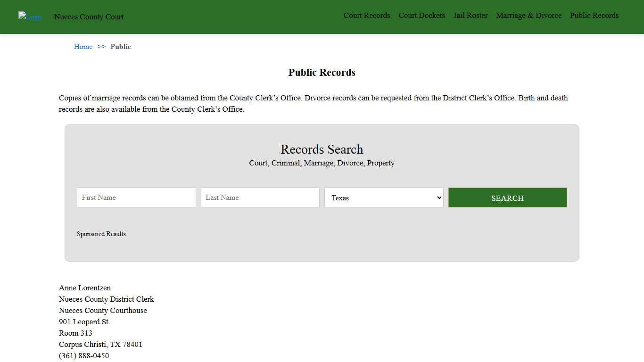Viewport: 644px width, 362px height.
Task: Click inside the Last Name field
Action: [x=260, y=197]
